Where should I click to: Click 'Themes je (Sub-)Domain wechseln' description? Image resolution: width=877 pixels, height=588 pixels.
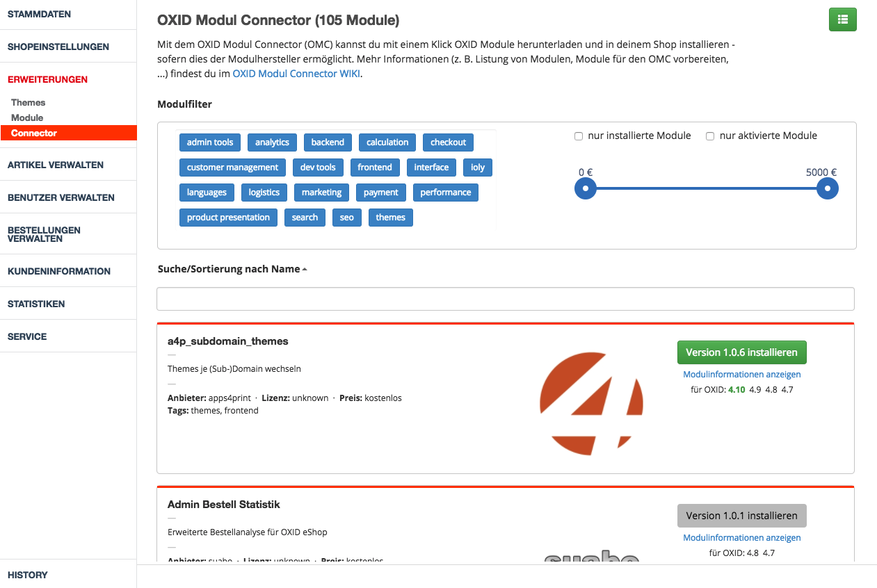(x=234, y=369)
